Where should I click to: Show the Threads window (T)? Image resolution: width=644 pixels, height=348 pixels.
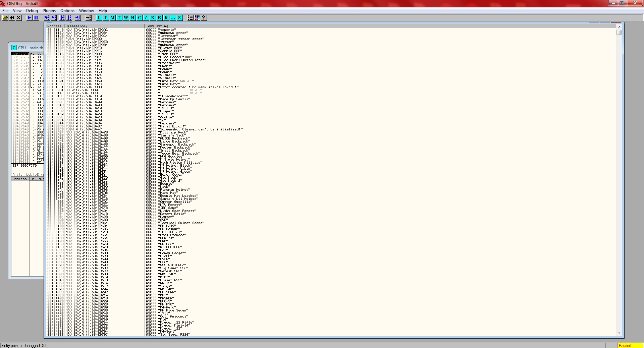119,18
